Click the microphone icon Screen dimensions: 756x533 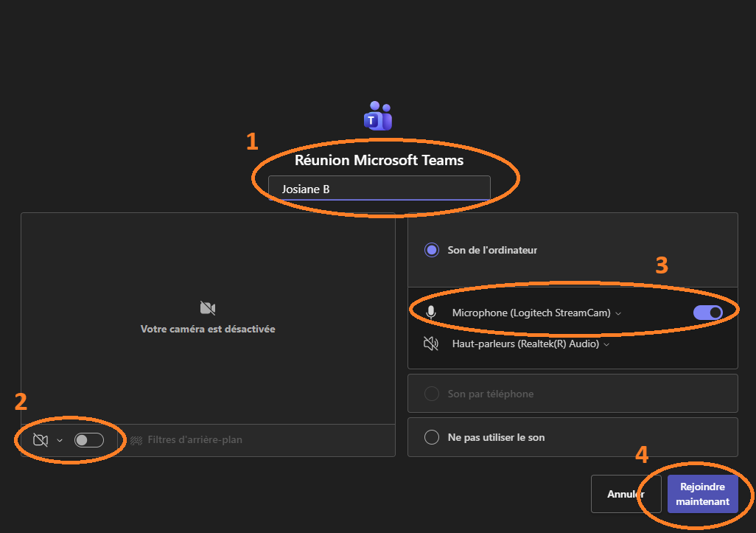[x=432, y=313]
